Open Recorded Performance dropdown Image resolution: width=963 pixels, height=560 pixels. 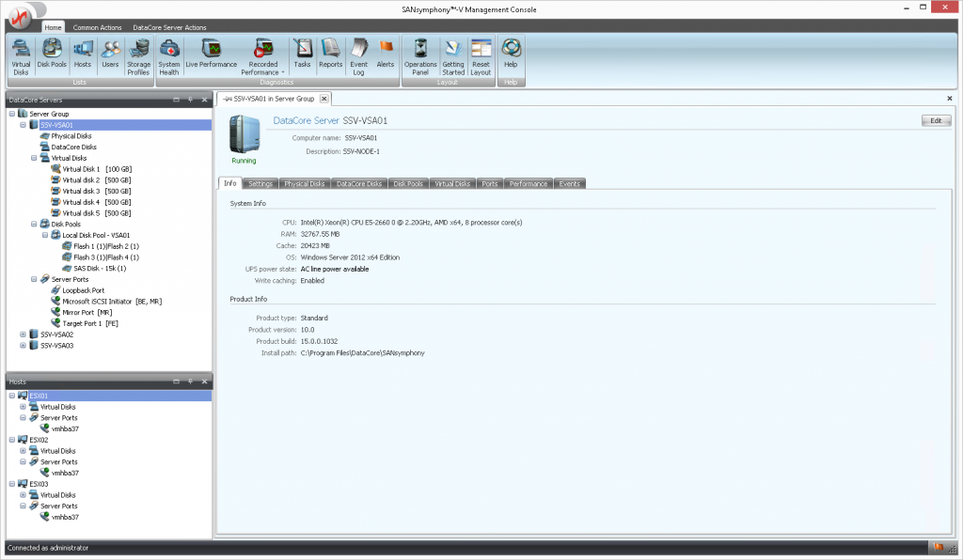(264, 58)
